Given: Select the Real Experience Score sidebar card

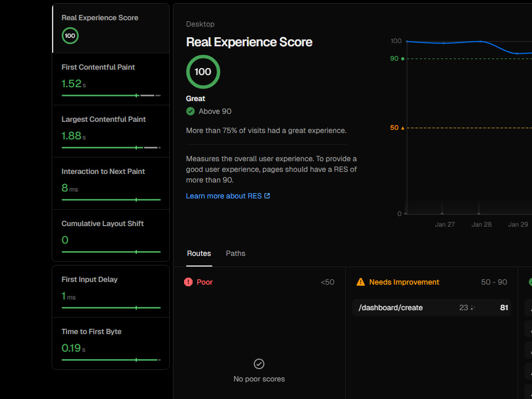Looking at the screenshot, I should click(111, 28).
